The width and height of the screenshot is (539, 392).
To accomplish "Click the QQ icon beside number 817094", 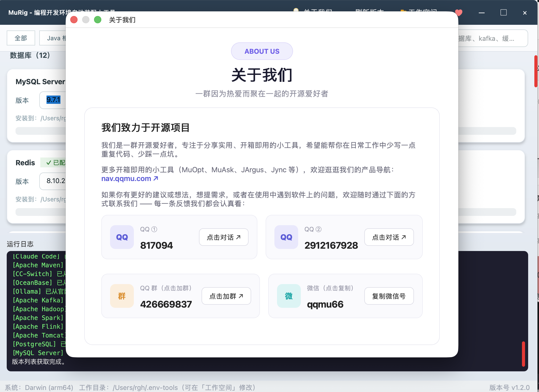I will (x=122, y=237).
